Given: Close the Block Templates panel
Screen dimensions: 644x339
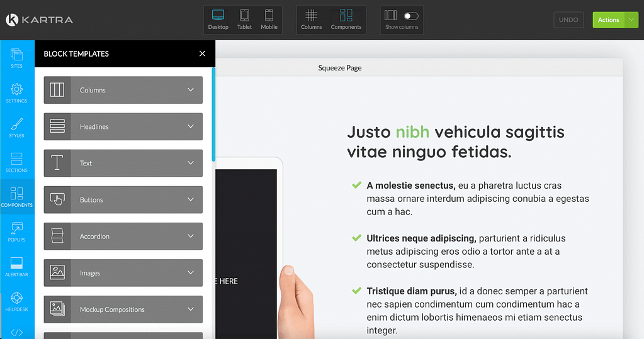Looking at the screenshot, I should 202,53.
